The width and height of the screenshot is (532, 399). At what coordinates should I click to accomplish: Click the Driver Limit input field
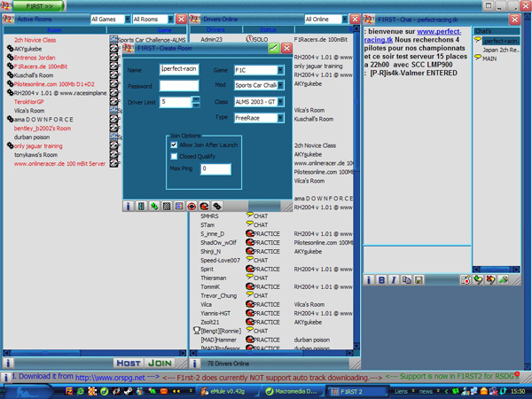176,102
